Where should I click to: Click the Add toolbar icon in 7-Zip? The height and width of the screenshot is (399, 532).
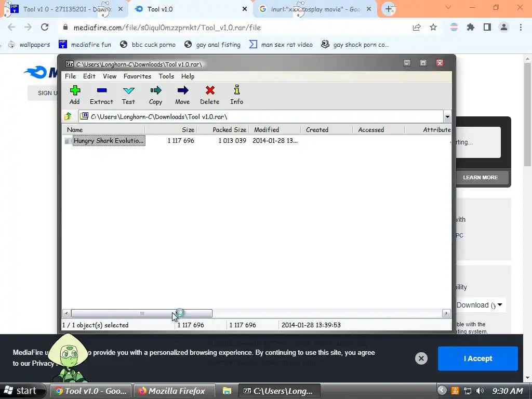tap(75, 95)
